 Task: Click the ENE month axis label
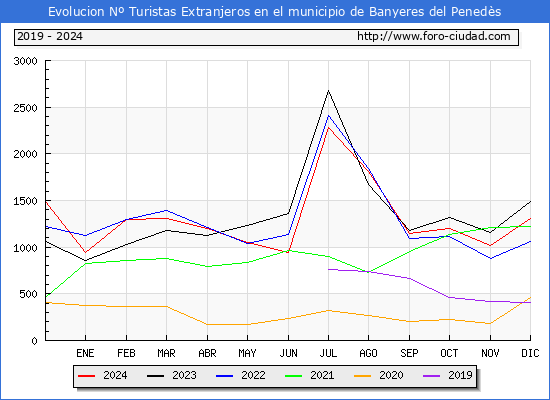(x=85, y=353)
